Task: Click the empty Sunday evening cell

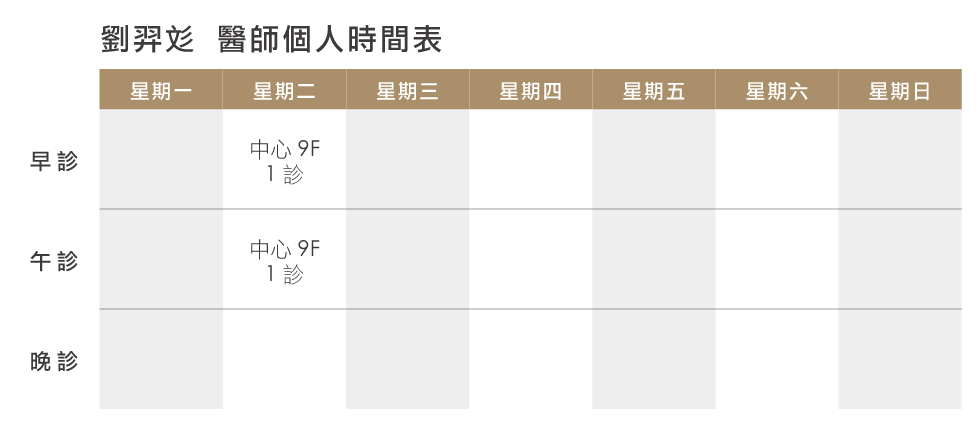Action: coord(899,360)
